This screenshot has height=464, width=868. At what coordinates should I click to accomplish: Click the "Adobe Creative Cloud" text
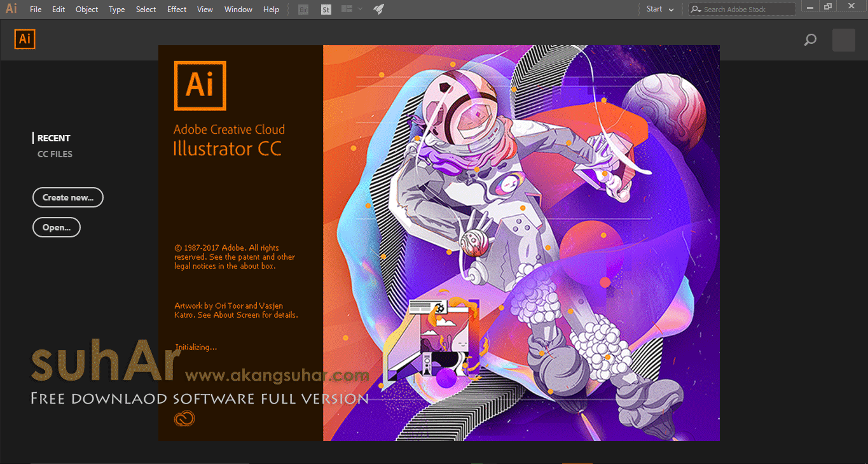[230, 129]
